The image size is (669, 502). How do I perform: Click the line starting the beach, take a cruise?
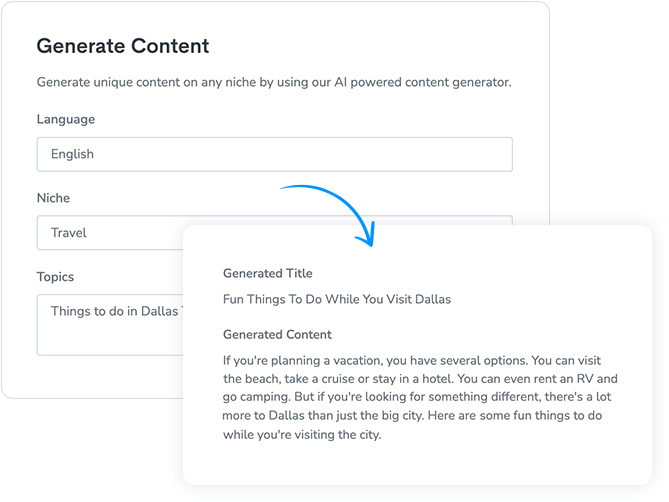click(420, 379)
